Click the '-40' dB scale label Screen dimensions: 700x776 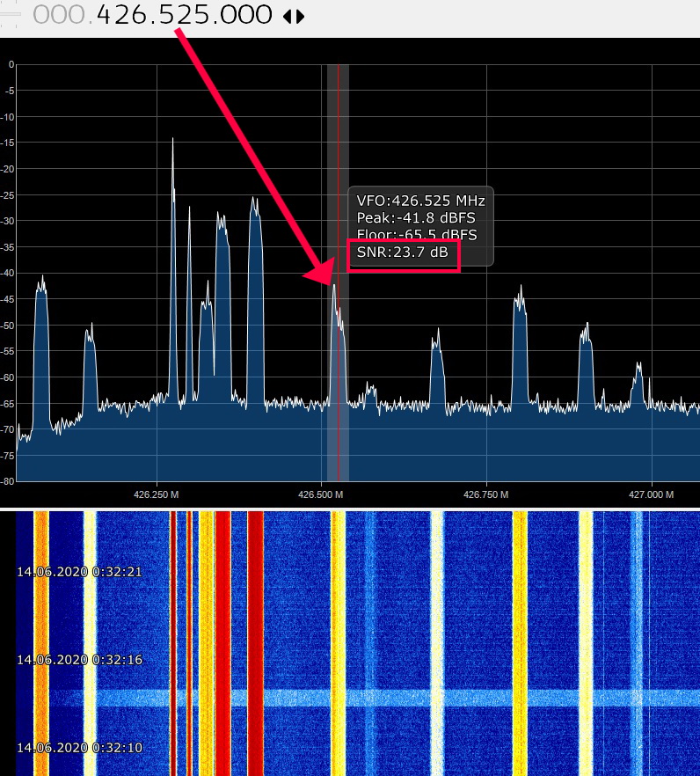tap(7, 273)
